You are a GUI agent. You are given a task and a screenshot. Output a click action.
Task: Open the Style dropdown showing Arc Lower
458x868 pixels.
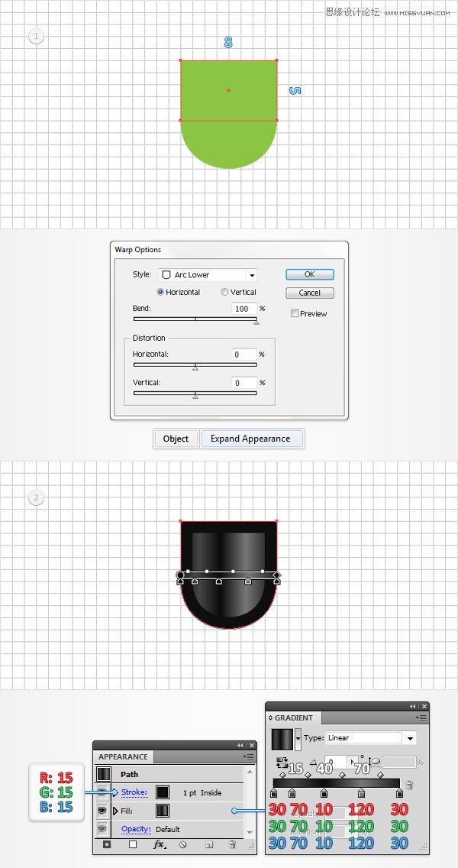click(x=208, y=274)
